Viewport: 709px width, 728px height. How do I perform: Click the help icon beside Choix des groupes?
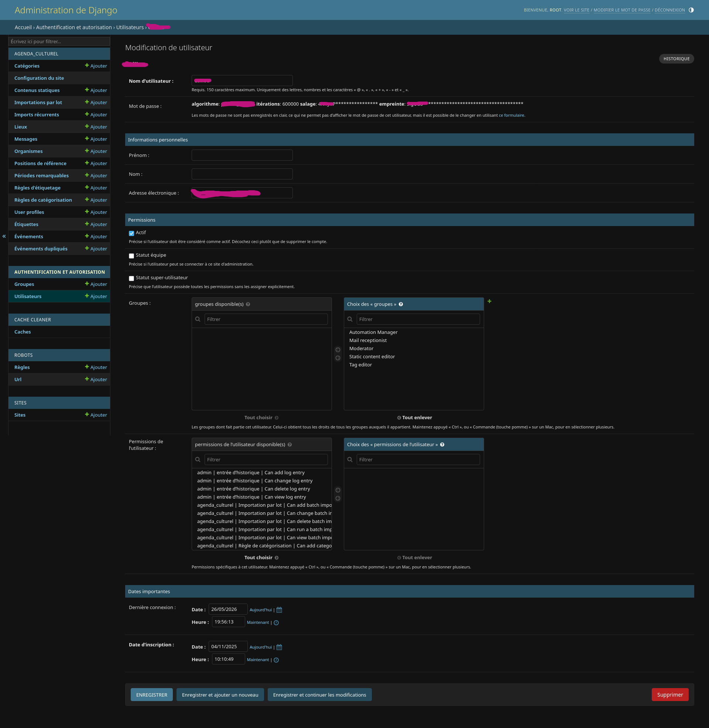coord(401,304)
